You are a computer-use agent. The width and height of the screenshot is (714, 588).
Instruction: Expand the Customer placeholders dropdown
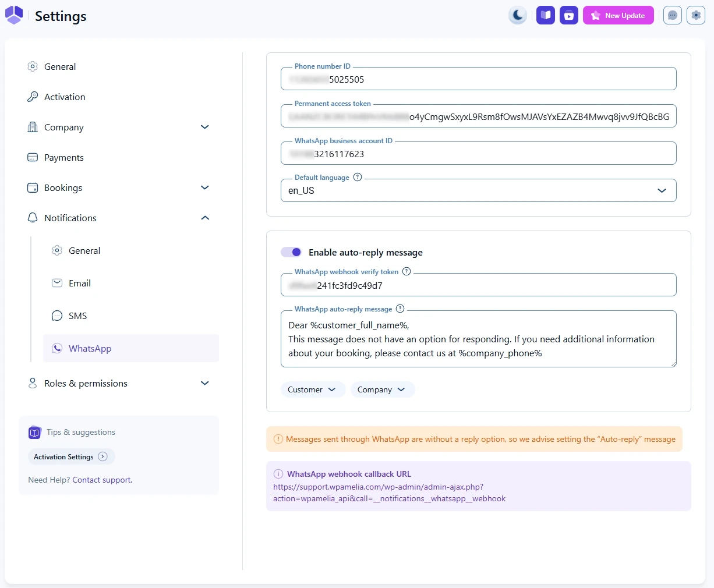click(313, 389)
